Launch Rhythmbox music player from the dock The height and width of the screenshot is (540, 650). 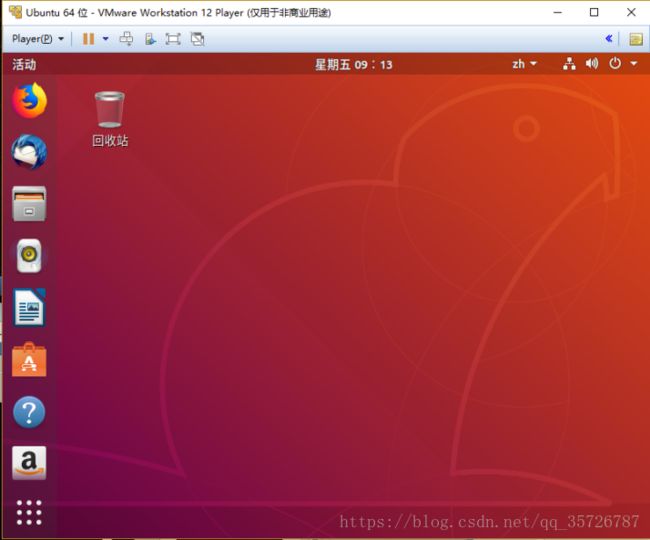(29, 255)
